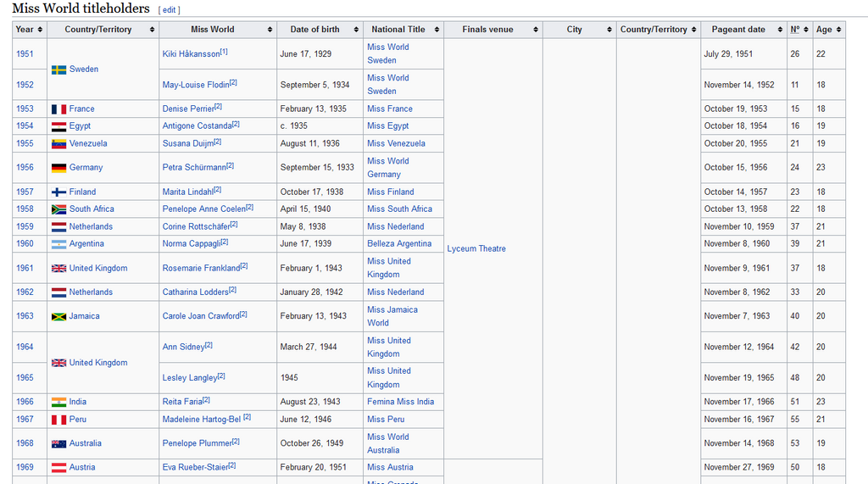Sort by venue Country/Territory column arrows
The height and width of the screenshot is (484, 868).
(x=693, y=30)
